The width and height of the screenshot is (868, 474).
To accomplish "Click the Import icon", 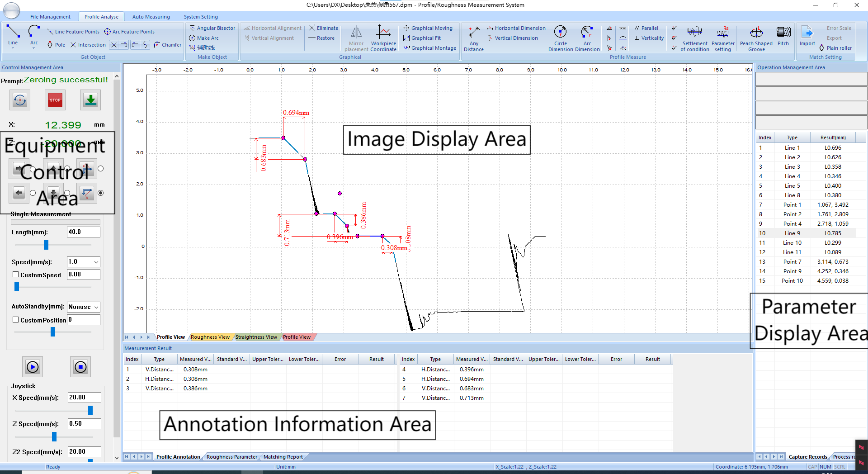I will pyautogui.click(x=807, y=33).
